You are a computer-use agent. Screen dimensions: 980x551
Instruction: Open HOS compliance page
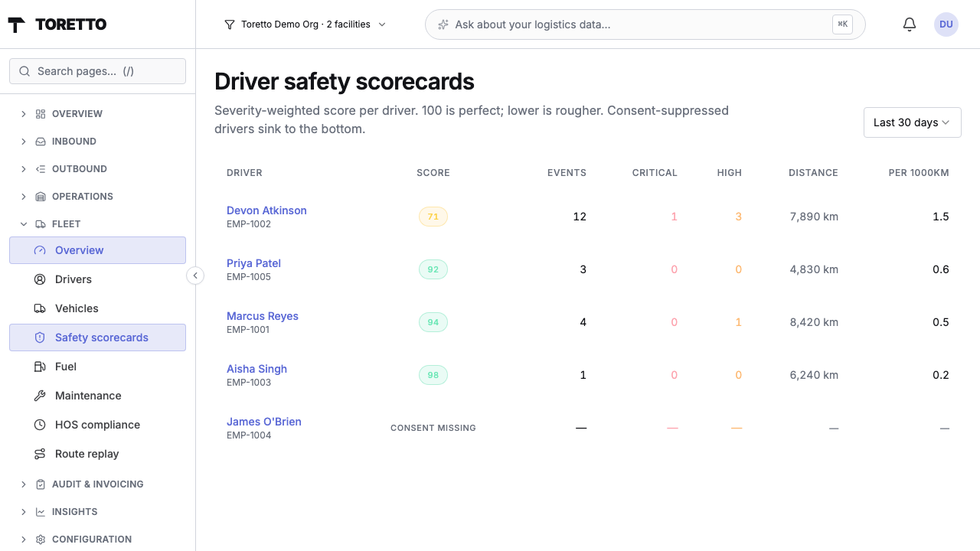[97, 425]
